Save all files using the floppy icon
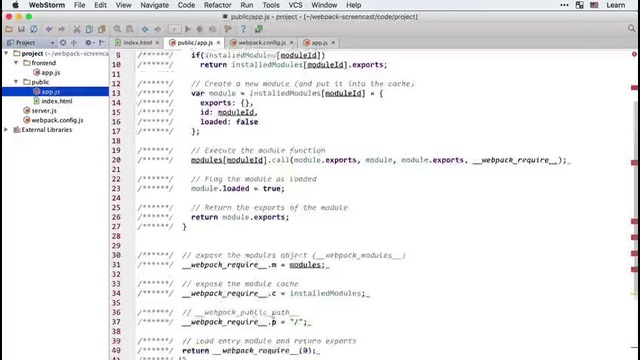Image resolution: width=640 pixels, height=360 pixels. click(x=21, y=29)
